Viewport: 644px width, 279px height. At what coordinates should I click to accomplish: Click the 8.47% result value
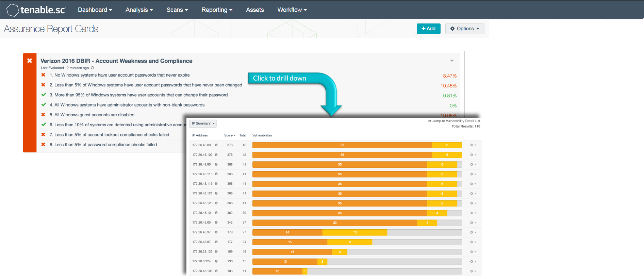[x=450, y=76]
